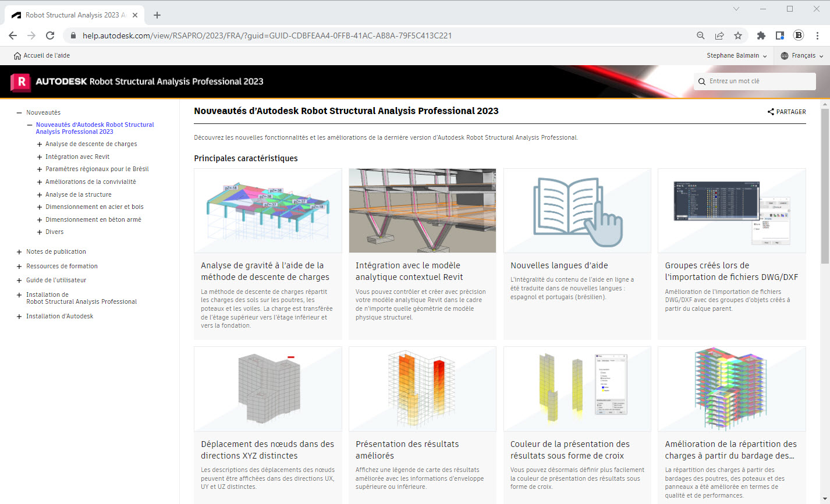Click the PARTAGER share icon
The image size is (830, 504).
[x=771, y=112]
